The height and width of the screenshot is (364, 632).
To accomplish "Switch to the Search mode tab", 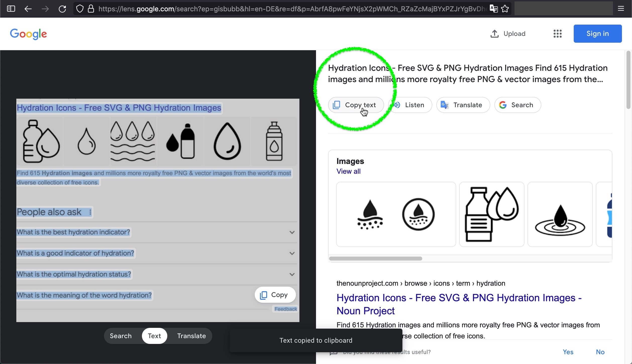I will point(121,336).
